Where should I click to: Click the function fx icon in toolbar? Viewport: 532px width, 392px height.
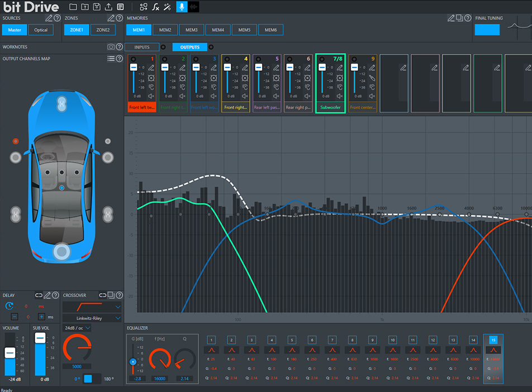155,7
